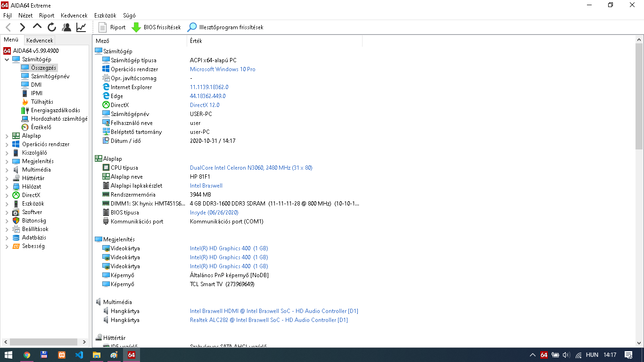Open the Nézet menu
644x362 pixels.
point(25,16)
